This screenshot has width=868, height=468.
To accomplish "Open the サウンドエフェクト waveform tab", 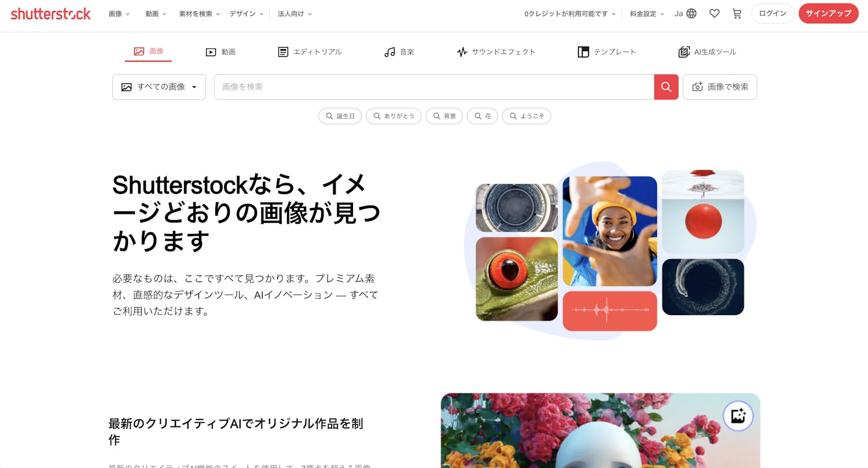I will click(x=496, y=52).
